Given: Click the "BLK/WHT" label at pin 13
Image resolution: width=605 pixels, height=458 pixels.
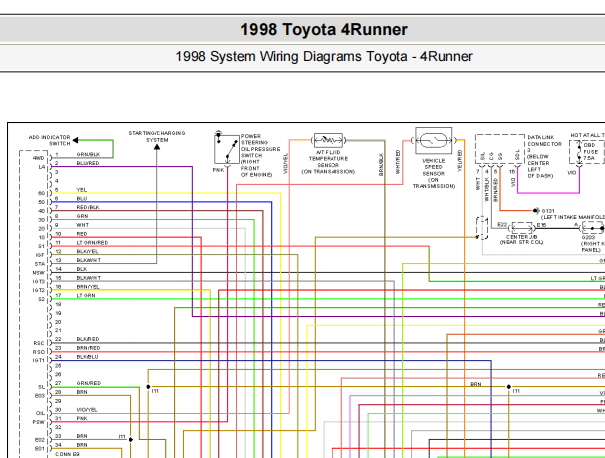Looking at the screenshot, I should pos(89,260).
